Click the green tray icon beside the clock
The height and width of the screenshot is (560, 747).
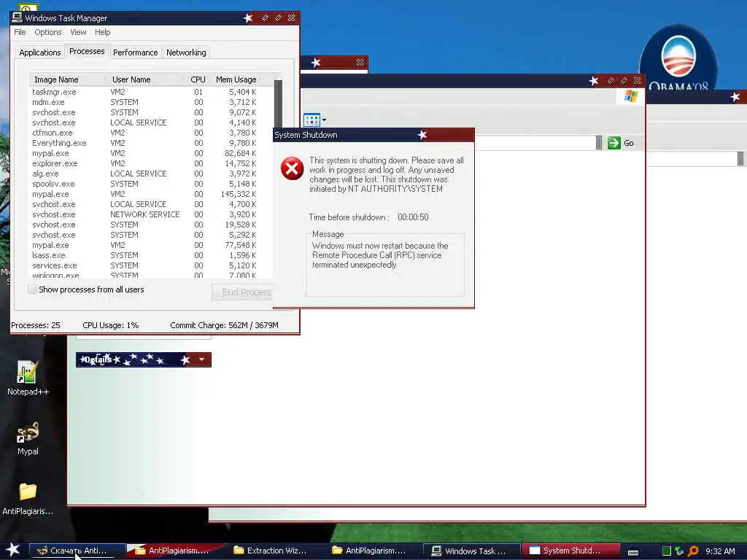[667, 551]
